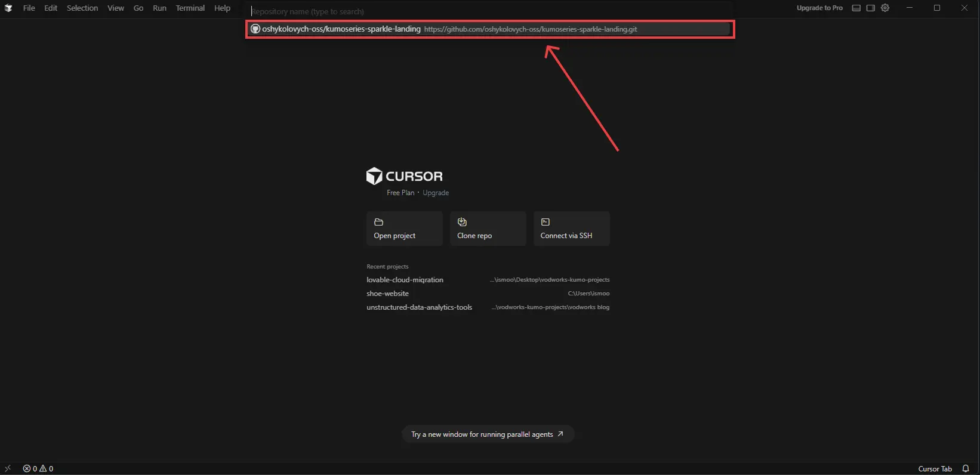
Task: Open notifications bell in status bar
Action: tap(966, 468)
